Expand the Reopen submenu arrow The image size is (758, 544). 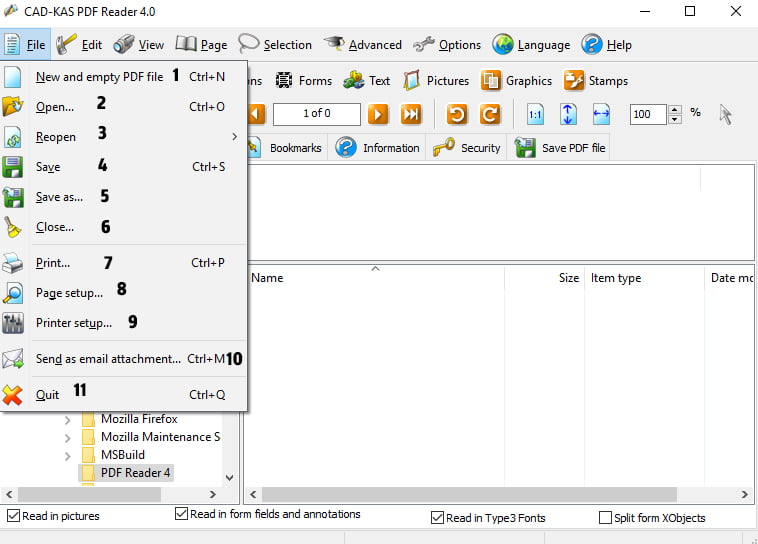(234, 137)
